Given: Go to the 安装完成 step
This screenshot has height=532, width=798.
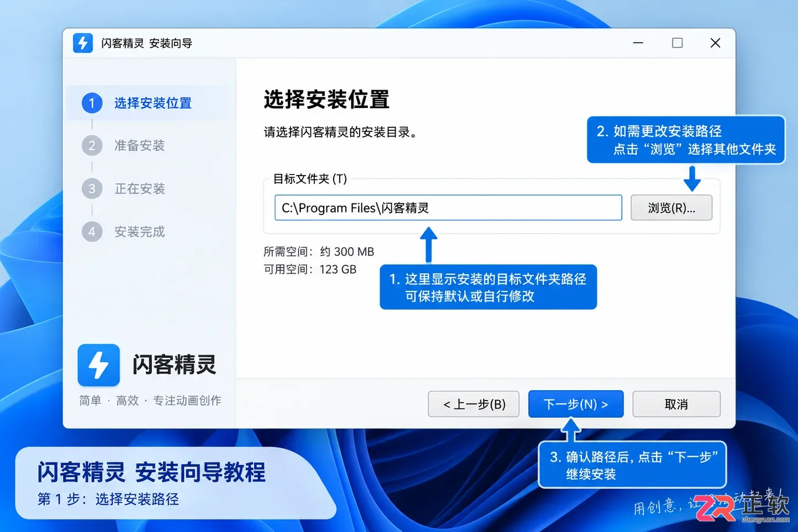Looking at the screenshot, I should (x=140, y=232).
